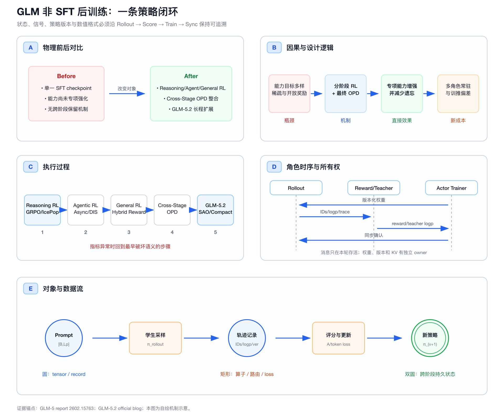The image size is (504, 420).
Task: Click the General RL Hybrid Reward step
Action: [x=129, y=210]
